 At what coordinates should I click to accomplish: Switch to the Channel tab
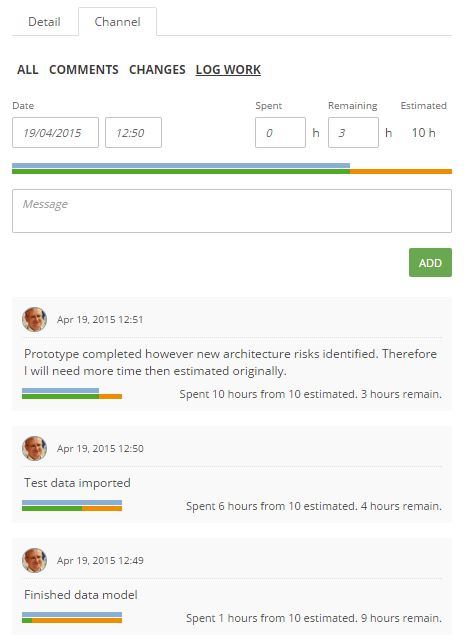[117, 22]
